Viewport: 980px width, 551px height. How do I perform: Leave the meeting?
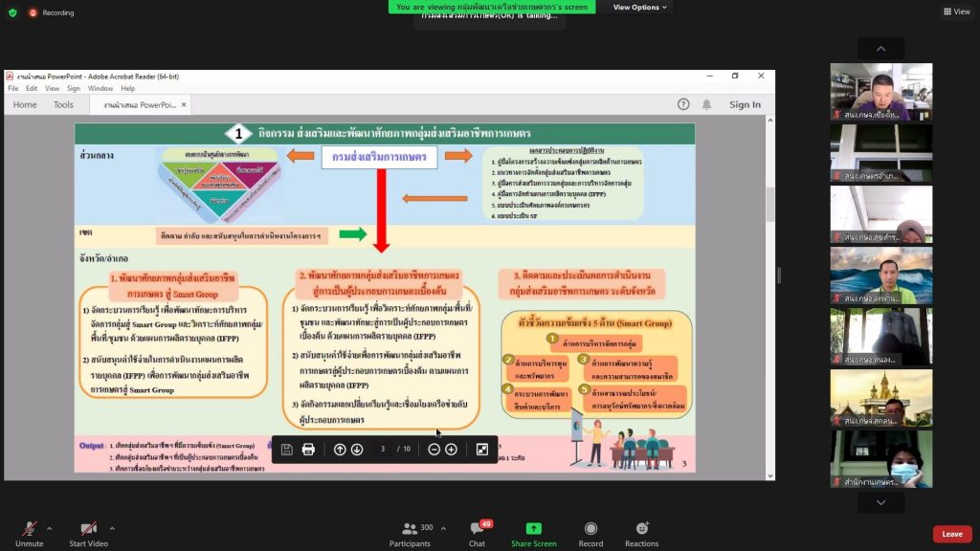[951, 534]
